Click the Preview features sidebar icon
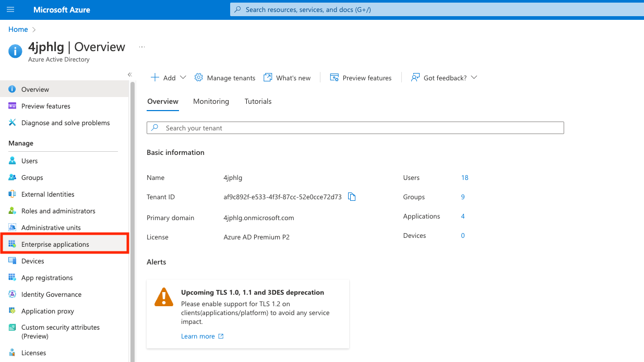 (x=12, y=106)
